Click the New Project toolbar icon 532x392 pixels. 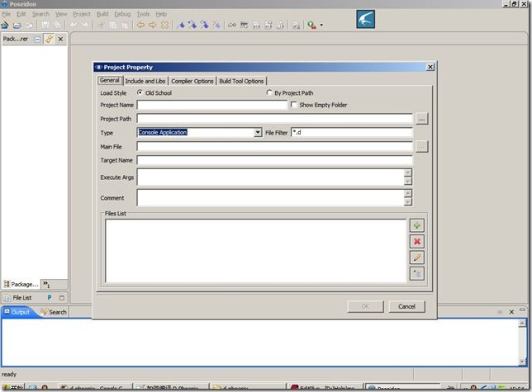pyautogui.click(x=5, y=25)
